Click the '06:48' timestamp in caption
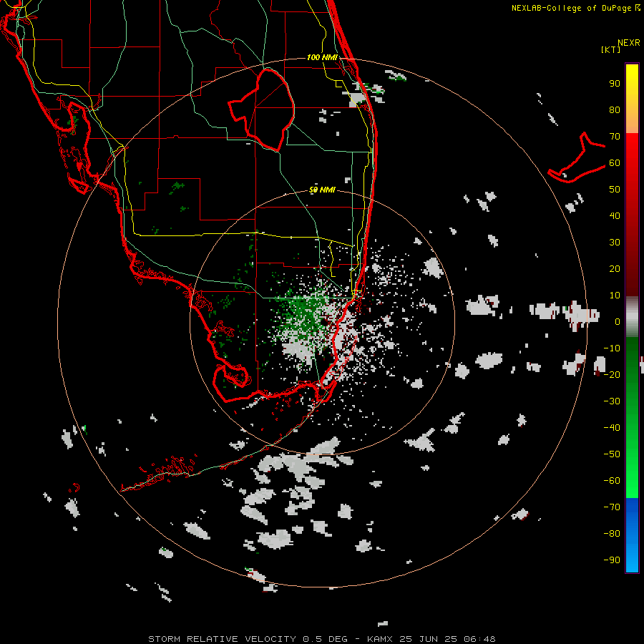The image size is (644, 644). tap(479, 639)
